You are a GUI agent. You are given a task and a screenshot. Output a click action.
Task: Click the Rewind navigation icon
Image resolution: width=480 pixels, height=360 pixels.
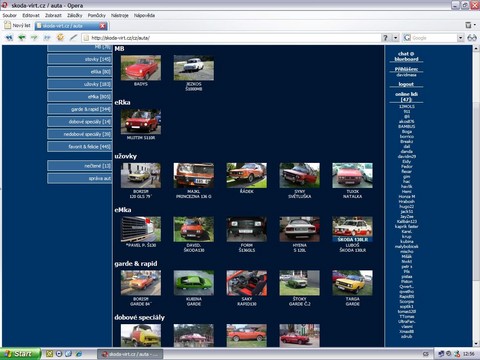coord(9,38)
